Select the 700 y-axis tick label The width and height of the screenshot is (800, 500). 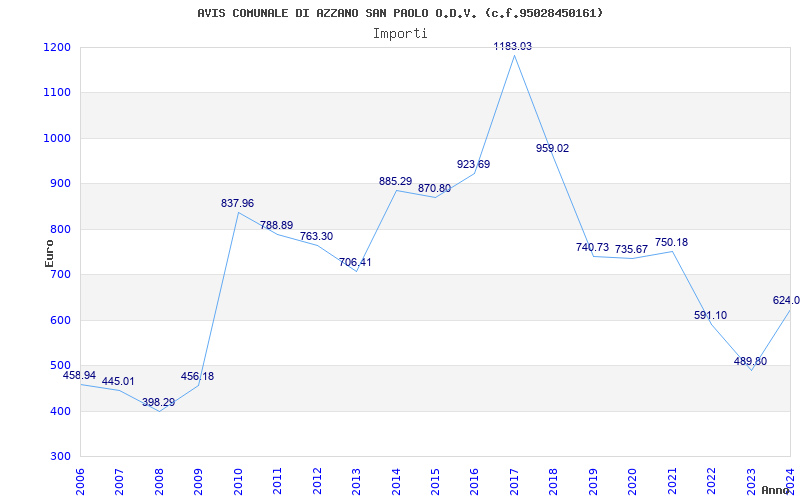coord(63,274)
